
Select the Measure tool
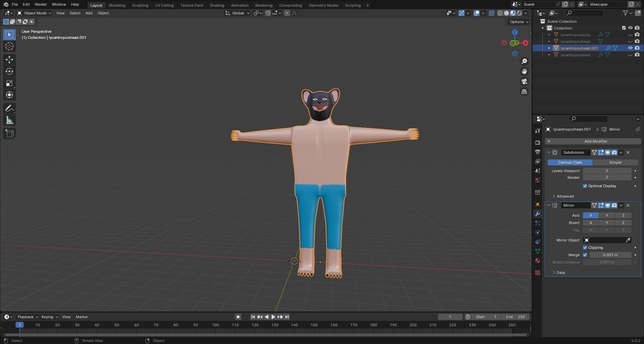[9, 120]
